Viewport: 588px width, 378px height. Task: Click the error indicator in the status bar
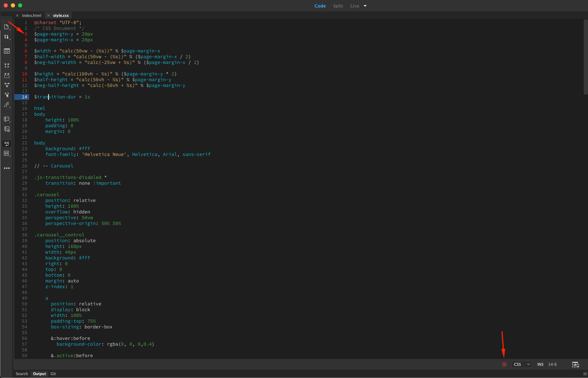[x=504, y=364]
